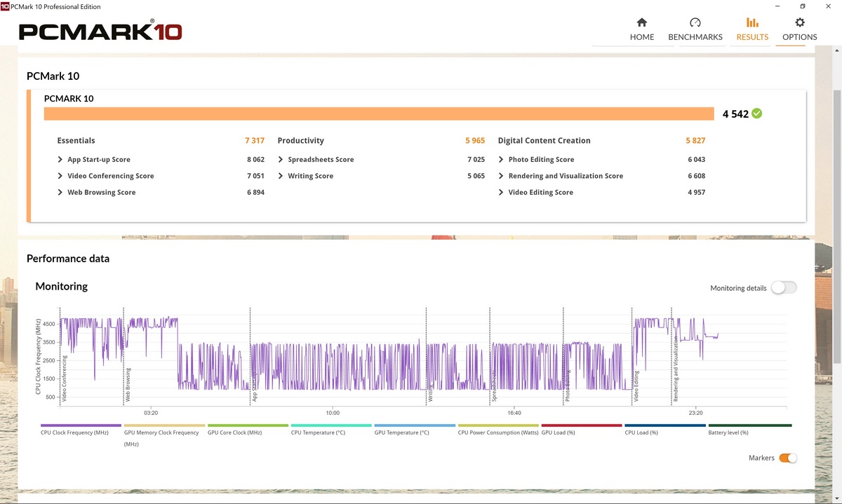Click the green valid score checkmark
This screenshot has width=842, height=504.
click(756, 114)
